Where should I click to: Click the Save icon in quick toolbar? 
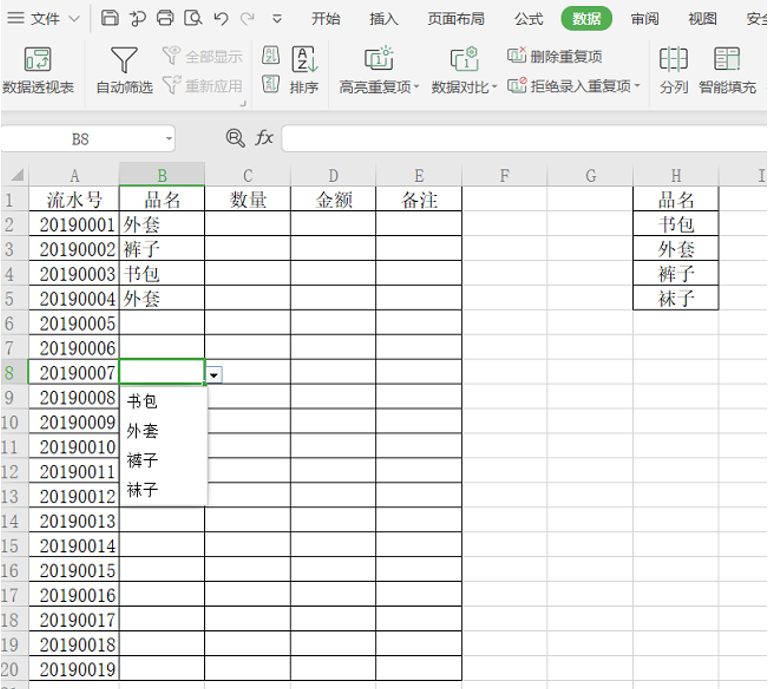point(109,18)
